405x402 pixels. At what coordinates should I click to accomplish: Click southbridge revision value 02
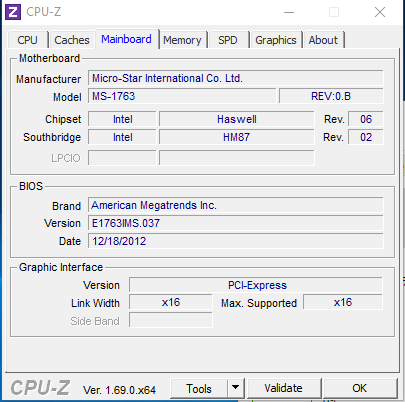click(366, 137)
